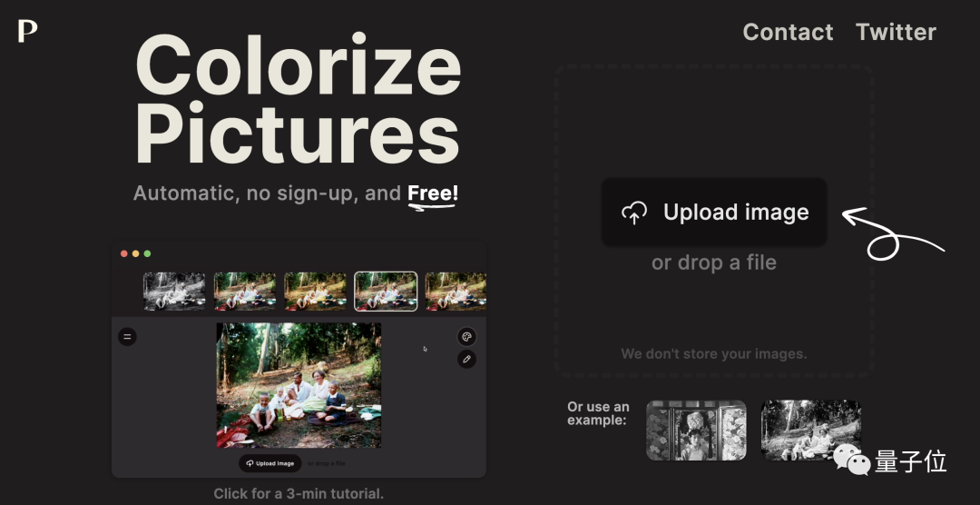Image resolution: width=980 pixels, height=505 pixels.
Task: Use the family picnic example photo
Action: pos(810,431)
